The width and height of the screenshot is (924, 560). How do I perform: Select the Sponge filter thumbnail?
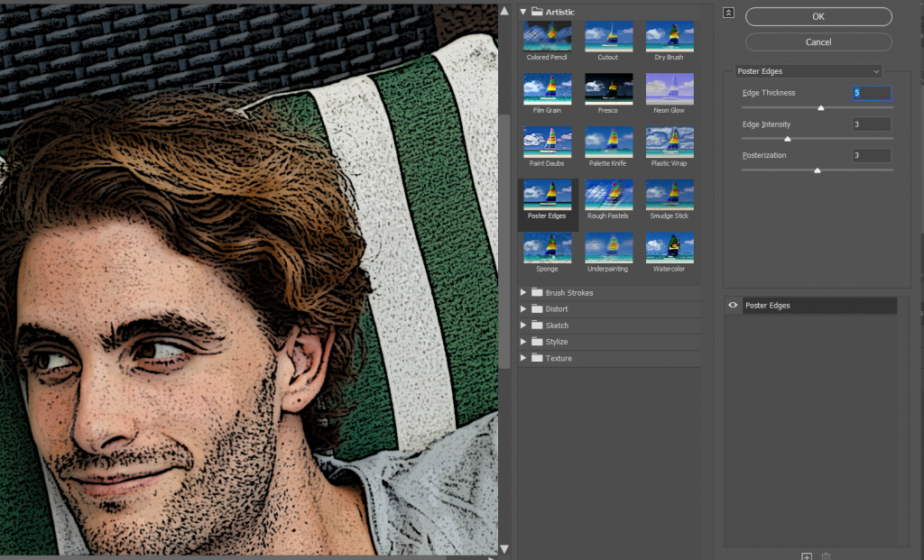(547, 248)
